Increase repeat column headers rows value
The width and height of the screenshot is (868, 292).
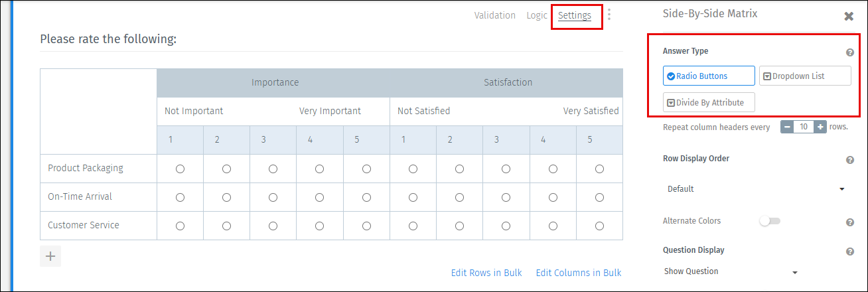[x=820, y=127]
